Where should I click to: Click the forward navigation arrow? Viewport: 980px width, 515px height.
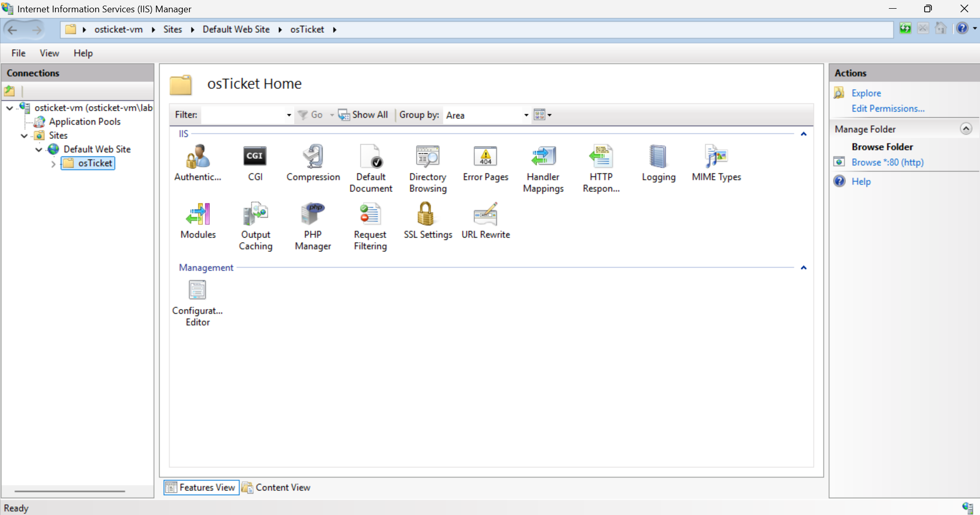click(x=36, y=30)
